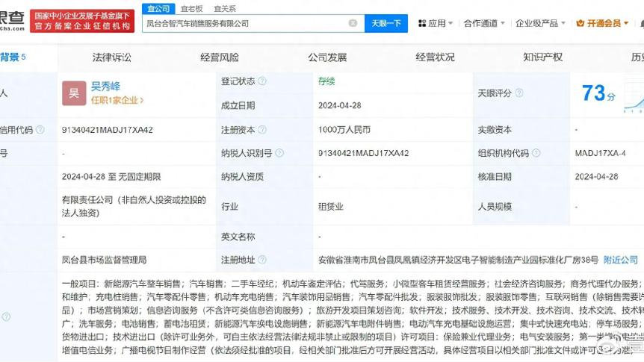Click credit code 91340421MADJ17XA42 in the 信用代码 row

[x=107, y=130]
